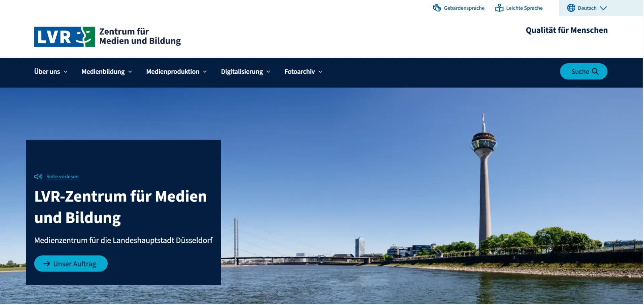Click the magnifier icon in Suche

(595, 71)
